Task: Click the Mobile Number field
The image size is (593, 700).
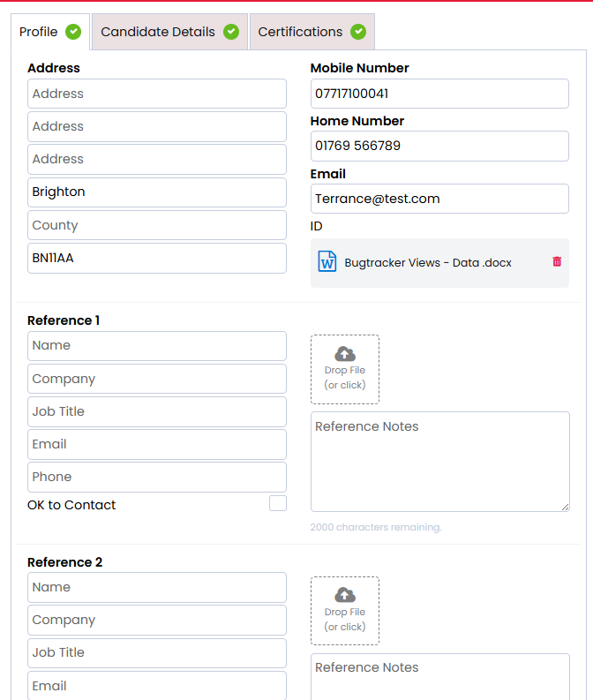Action: [439, 94]
